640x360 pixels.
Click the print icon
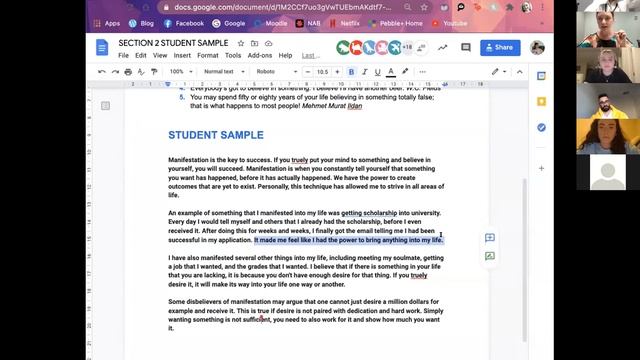tap(128, 72)
